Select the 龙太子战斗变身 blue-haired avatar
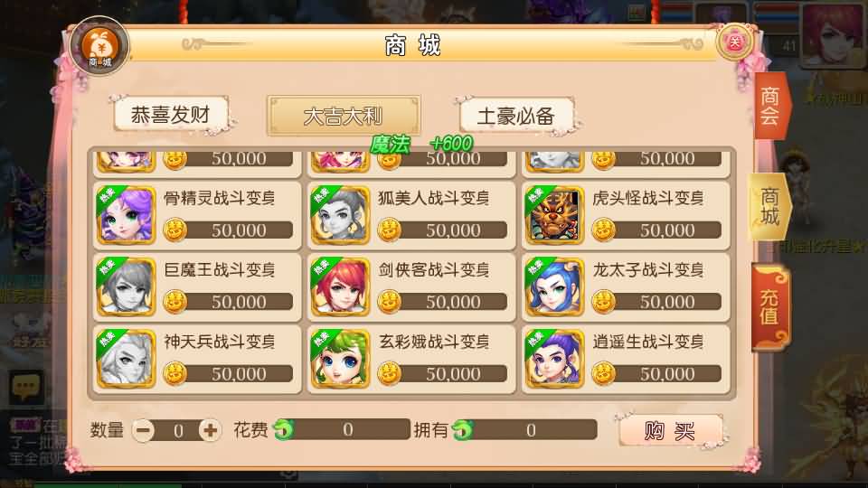 coord(554,287)
